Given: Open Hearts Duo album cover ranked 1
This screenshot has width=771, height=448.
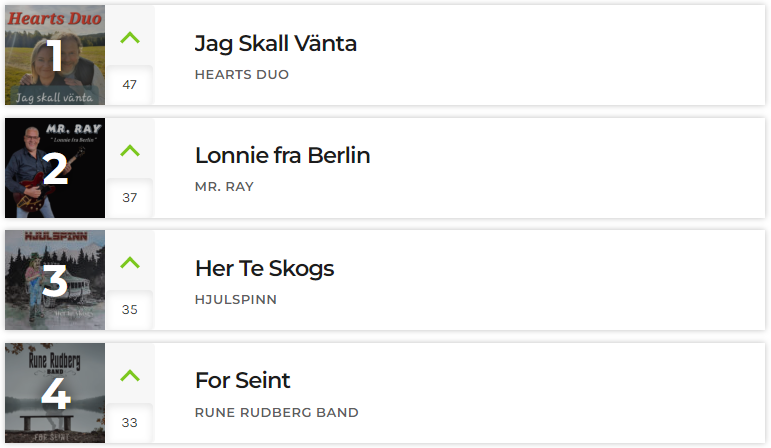Looking at the screenshot, I should (55, 55).
